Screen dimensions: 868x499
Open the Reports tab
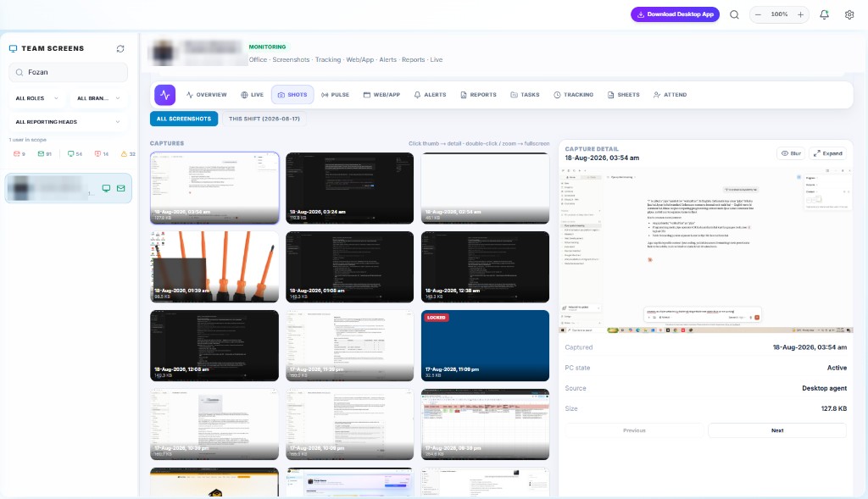click(x=478, y=95)
